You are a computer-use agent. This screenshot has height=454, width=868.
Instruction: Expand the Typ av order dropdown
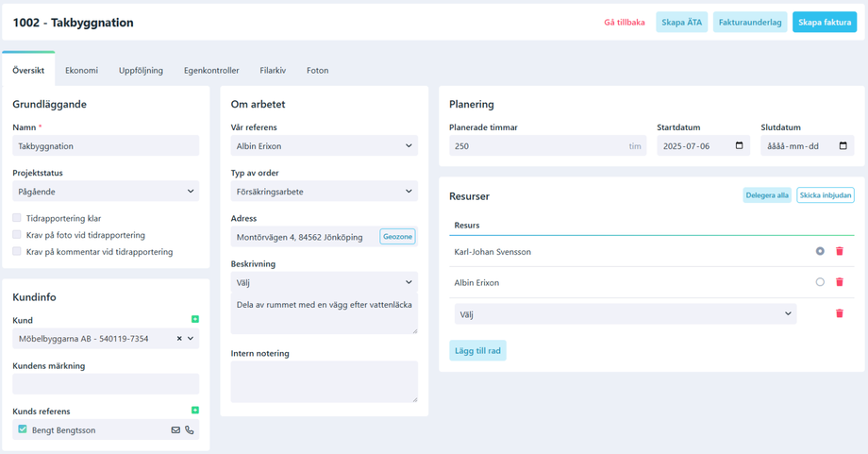coord(324,192)
